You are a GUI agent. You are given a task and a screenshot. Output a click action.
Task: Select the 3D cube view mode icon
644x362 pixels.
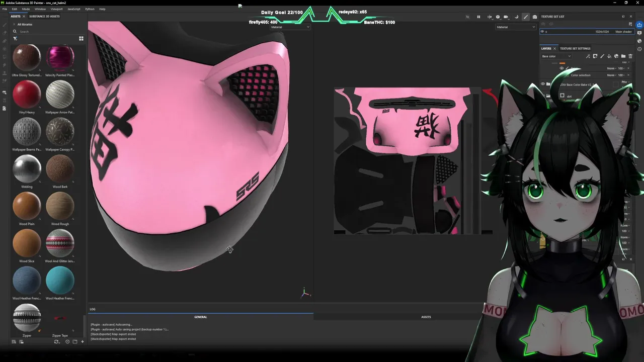click(498, 17)
